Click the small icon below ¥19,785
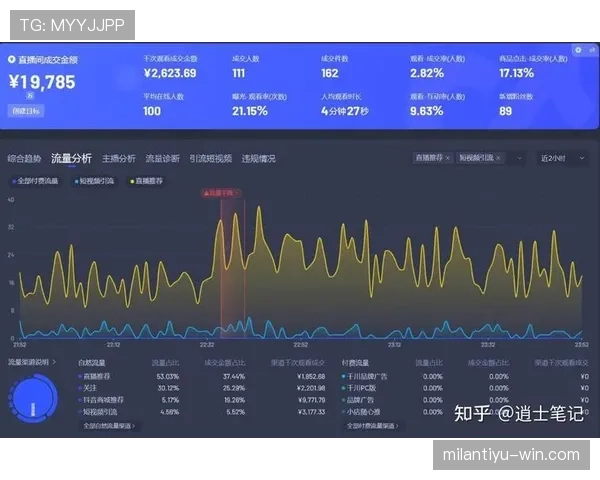This screenshot has width=600, height=480. click(30, 95)
